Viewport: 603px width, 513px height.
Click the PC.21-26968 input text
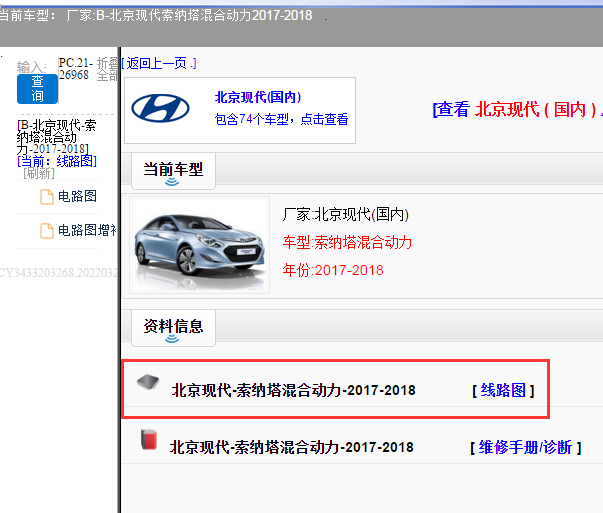(x=75, y=68)
